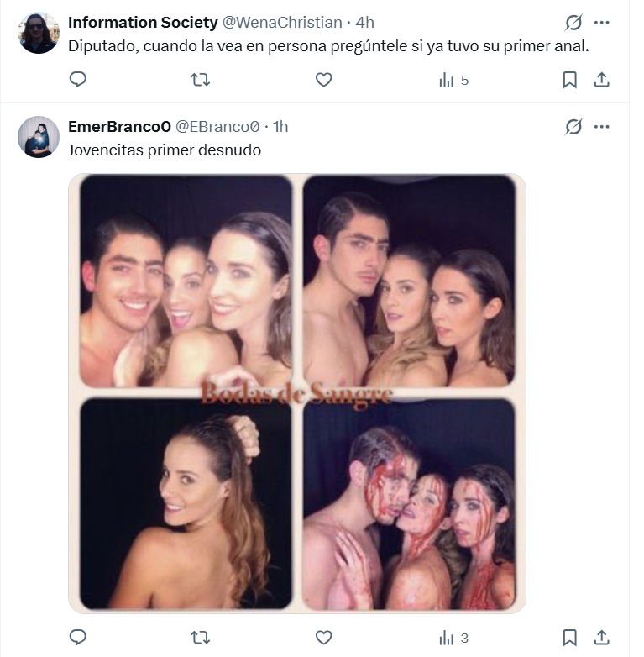
Task: Bookmark EmerBrancoO's tweet
Action: coord(569,638)
